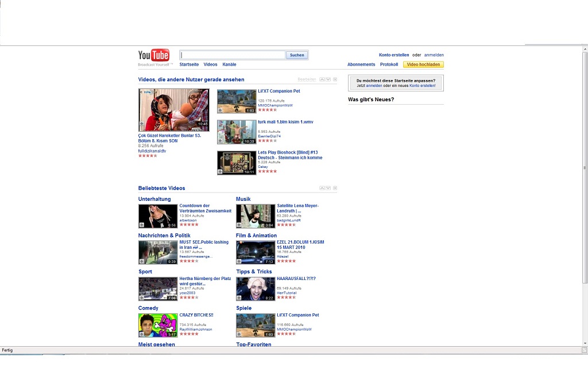
Task: Click the Konto erstellen link at top
Action: [x=394, y=55]
